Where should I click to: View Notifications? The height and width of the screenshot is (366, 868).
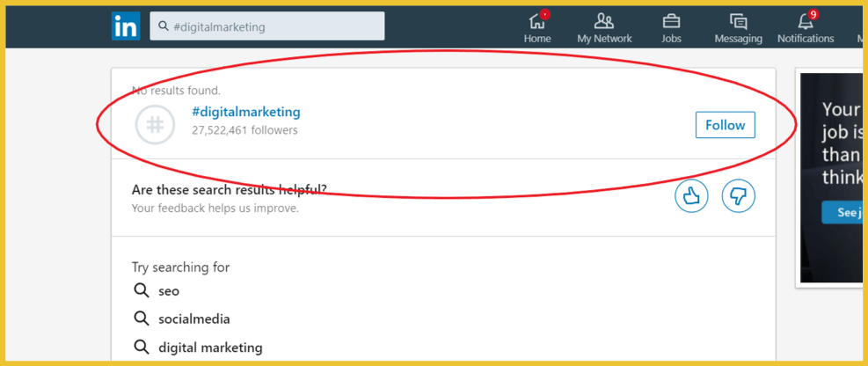(x=806, y=27)
